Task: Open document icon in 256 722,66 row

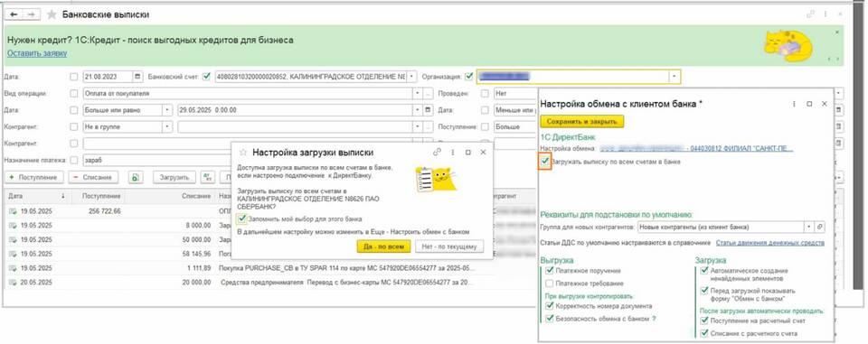Action: pyautogui.click(x=12, y=211)
